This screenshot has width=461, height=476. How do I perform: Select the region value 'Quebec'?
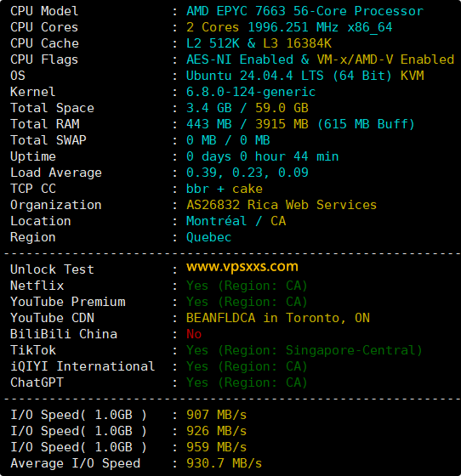pyautogui.click(x=209, y=237)
